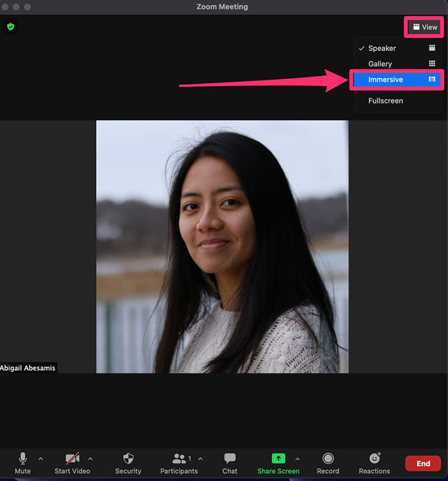Mute the microphone
448x481 pixels.
click(x=22, y=459)
